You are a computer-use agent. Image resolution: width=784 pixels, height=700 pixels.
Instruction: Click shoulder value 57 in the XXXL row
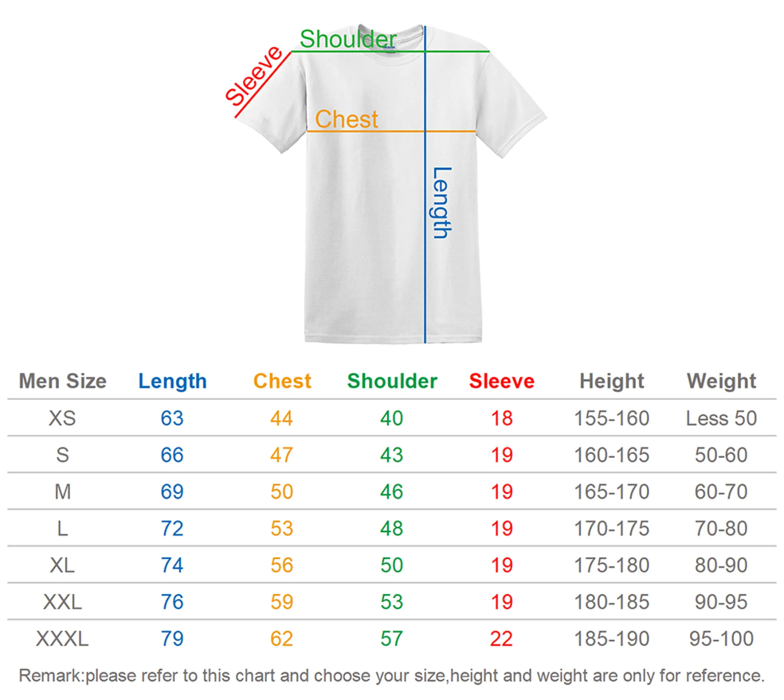click(x=392, y=639)
